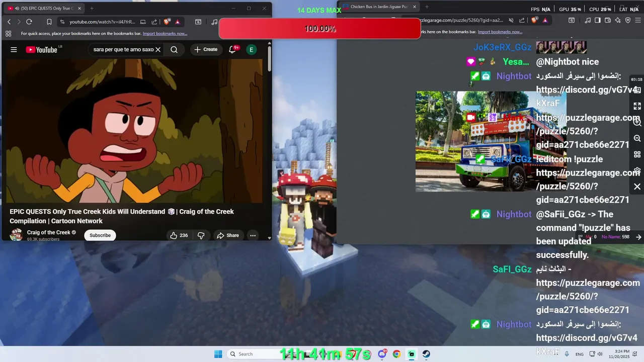Open Brave Shields in the puzzle window
644x362 pixels.
point(535,20)
